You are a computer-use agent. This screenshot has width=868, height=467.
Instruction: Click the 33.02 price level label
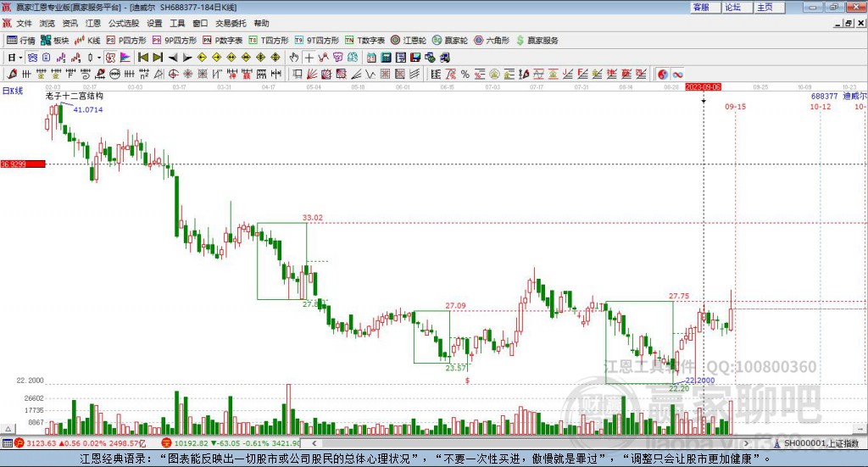tap(313, 218)
